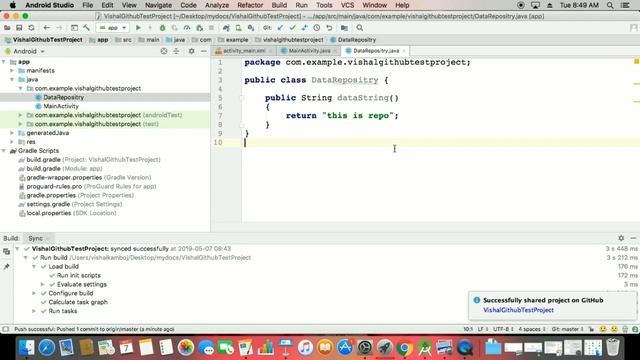The image size is (640, 360).
Task: Click the macOS Spotlight search icon
Action: click(x=610, y=5)
